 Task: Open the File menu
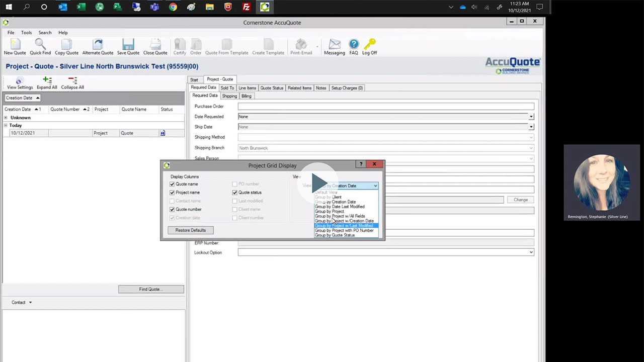11,33
